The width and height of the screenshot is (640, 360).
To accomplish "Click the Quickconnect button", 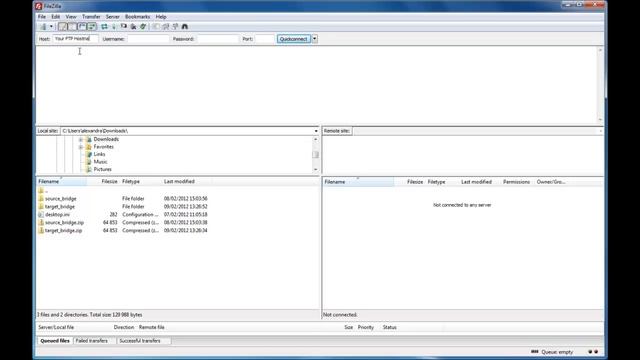I will [x=294, y=39].
